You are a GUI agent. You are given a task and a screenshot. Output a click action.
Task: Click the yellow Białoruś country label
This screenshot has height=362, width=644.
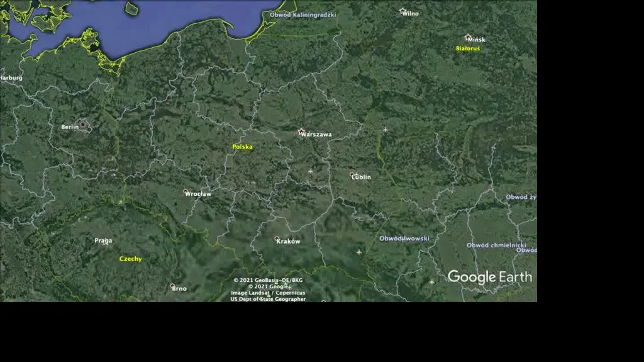pos(468,48)
